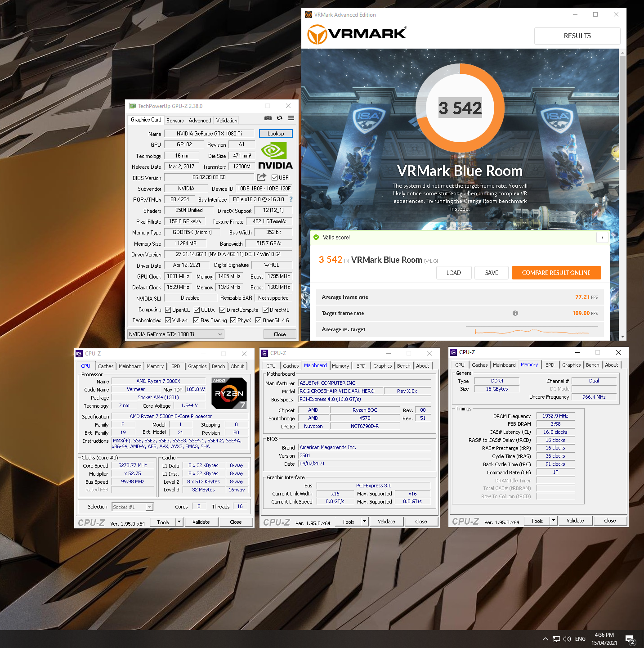Click the VRMark vertical scrollbar thumb
Viewport: 644px width, 648px height.
point(622,113)
